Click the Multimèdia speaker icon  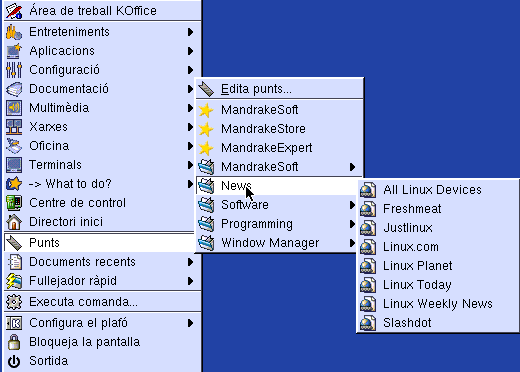click(x=14, y=108)
